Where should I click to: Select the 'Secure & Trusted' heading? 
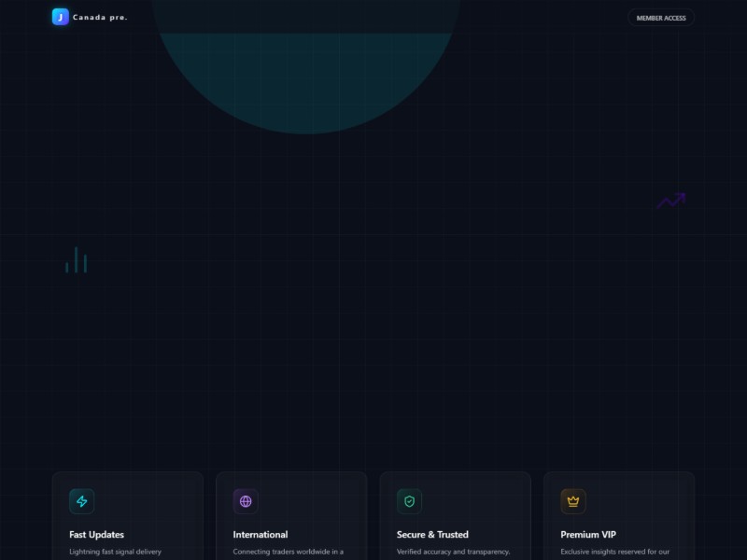point(432,535)
